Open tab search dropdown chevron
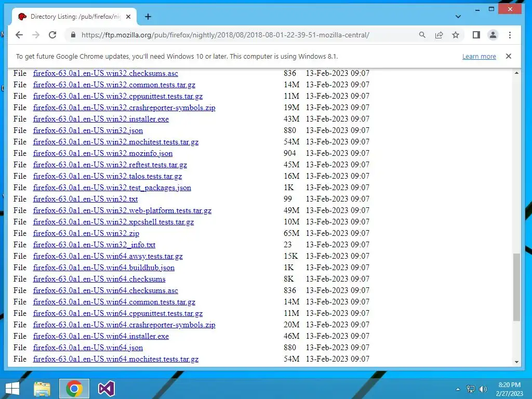The image size is (532, 399). tap(458, 17)
